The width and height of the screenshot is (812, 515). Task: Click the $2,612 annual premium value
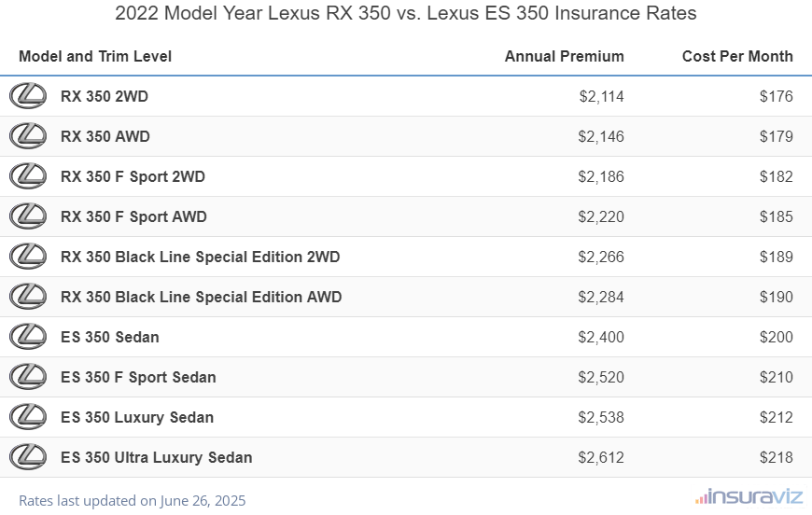click(x=601, y=457)
